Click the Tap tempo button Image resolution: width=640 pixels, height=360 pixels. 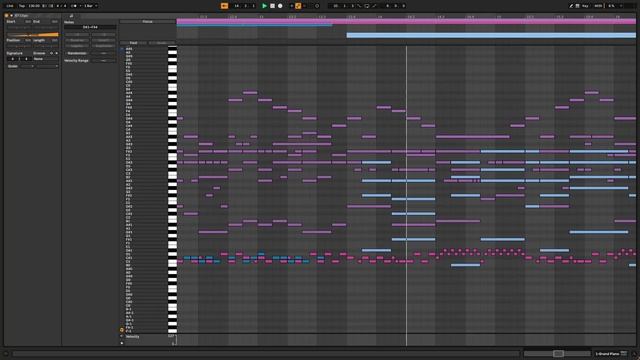(x=22, y=6)
